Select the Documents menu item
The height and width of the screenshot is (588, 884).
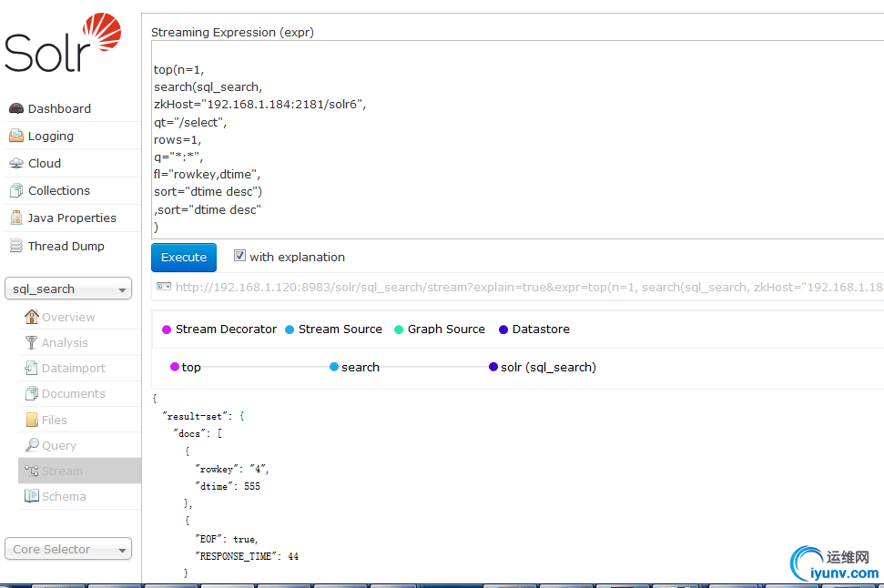click(x=74, y=393)
